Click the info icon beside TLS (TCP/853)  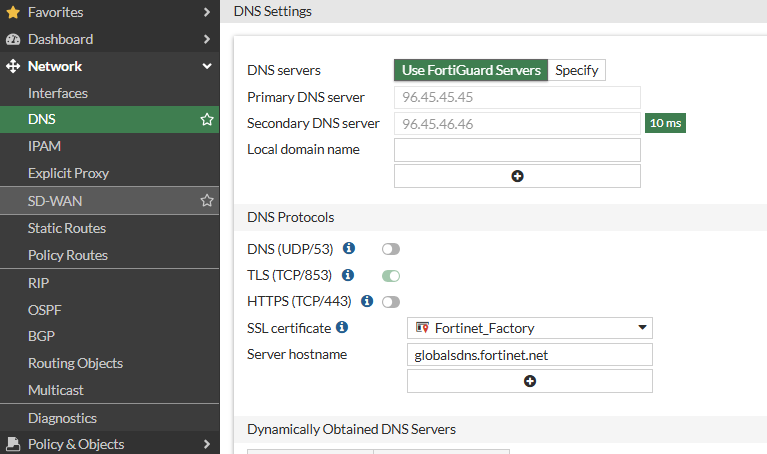pos(349,275)
